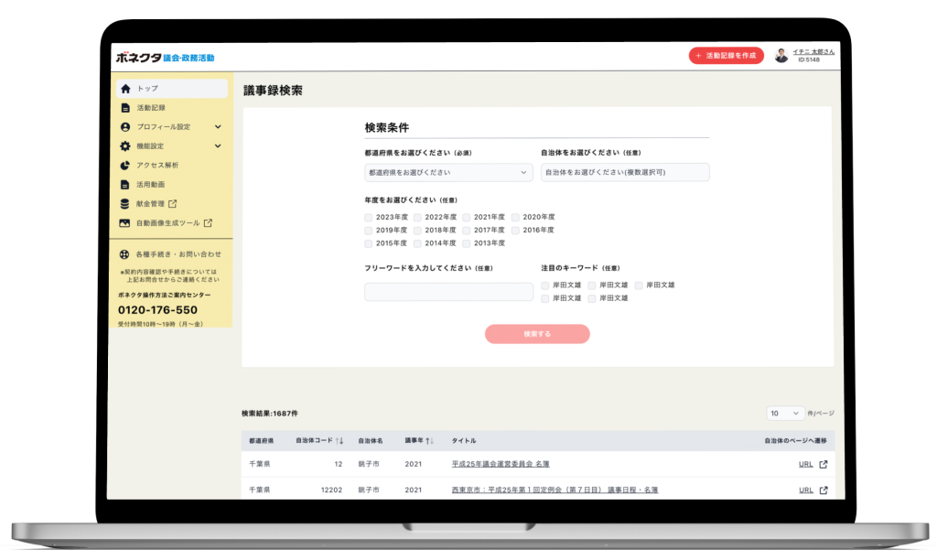Sort by 自治体コード using sort arrows
The image size is (937, 560).
tap(339, 440)
